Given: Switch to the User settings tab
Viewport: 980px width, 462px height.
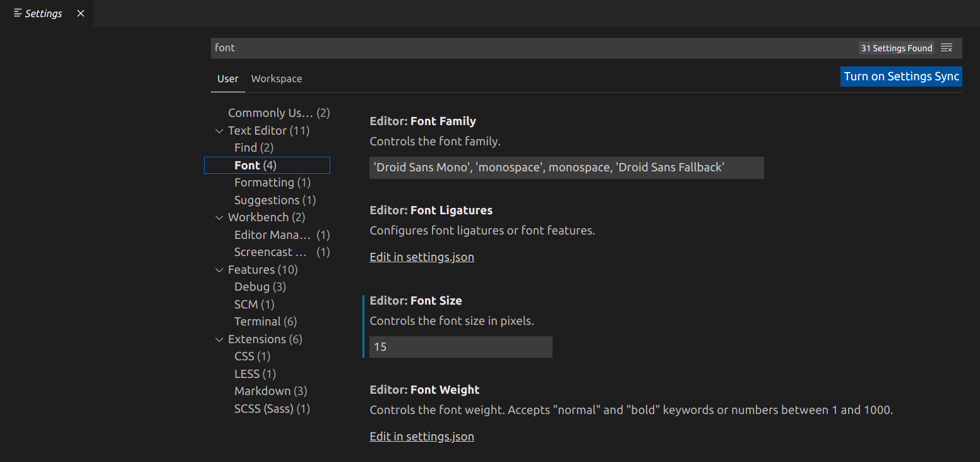Looking at the screenshot, I should [227, 78].
